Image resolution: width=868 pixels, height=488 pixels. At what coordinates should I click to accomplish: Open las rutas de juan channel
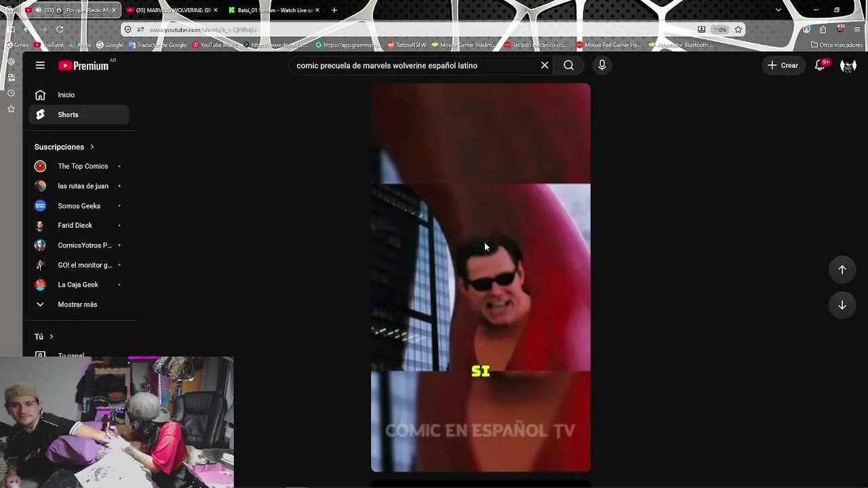click(79, 186)
